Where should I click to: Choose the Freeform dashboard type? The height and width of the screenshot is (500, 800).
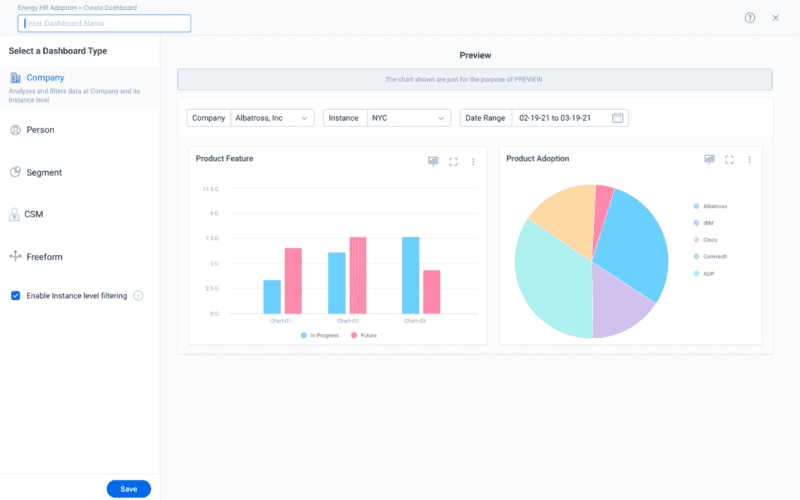44,257
